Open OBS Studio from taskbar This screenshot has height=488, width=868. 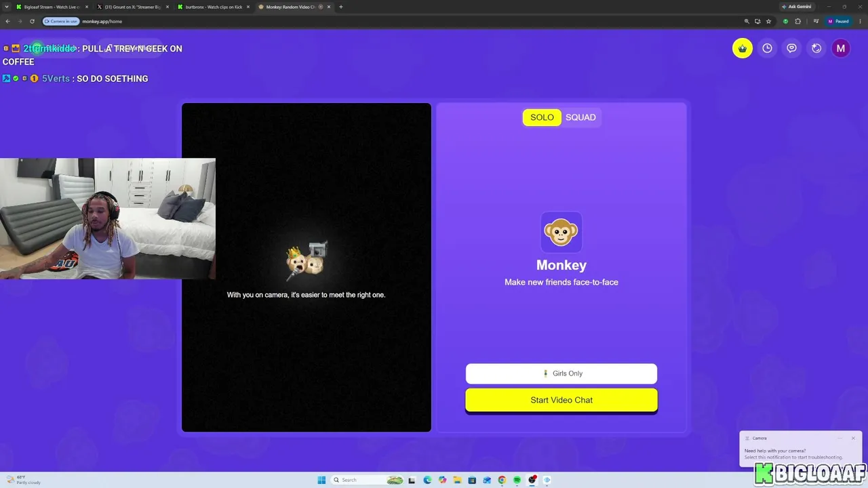pos(532,480)
